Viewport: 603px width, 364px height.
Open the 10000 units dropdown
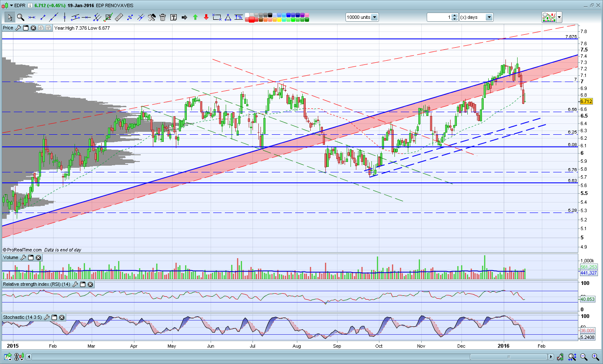(374, 17)
